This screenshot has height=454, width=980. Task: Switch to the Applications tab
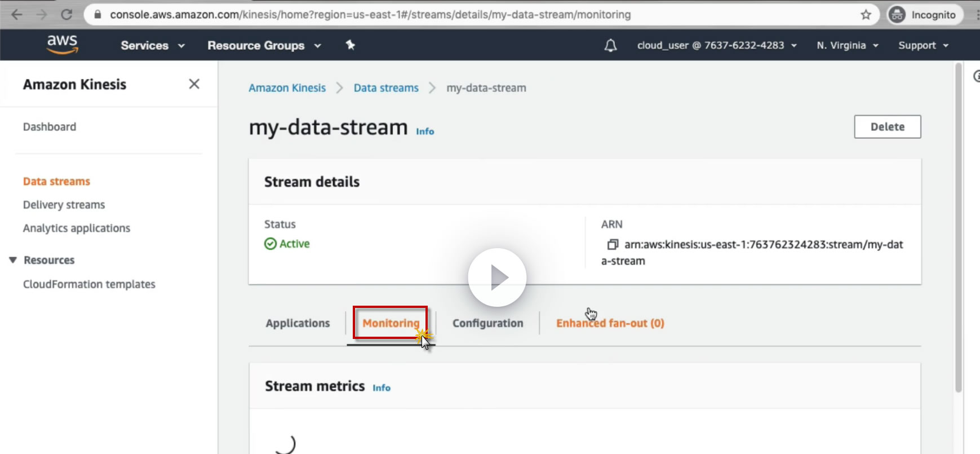point(298,323)
